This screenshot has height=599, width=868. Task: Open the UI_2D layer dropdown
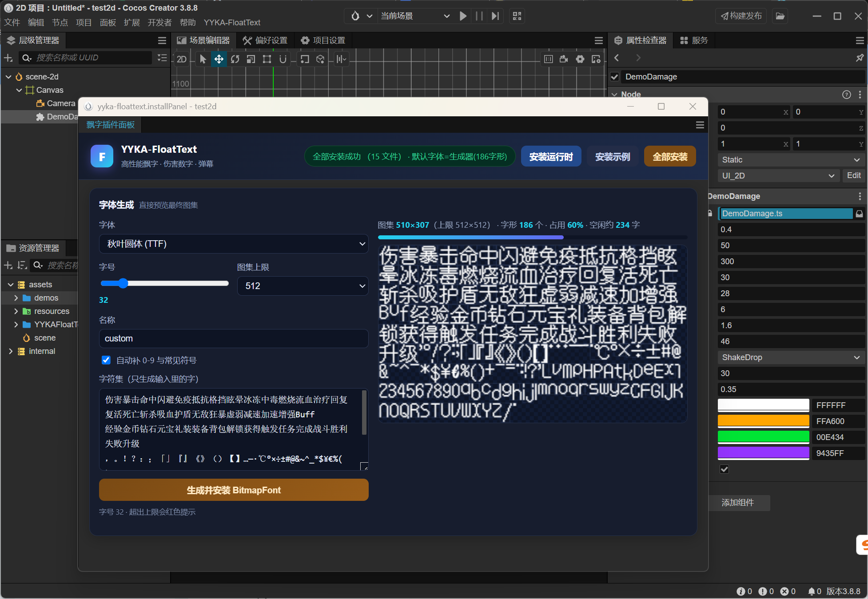(x=779, y=176)
